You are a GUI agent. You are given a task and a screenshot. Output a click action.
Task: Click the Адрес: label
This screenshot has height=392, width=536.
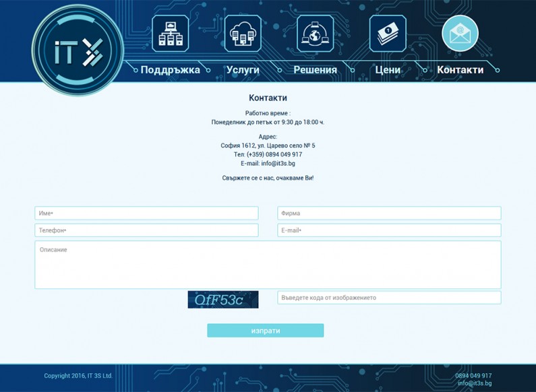[x=268, y=137]
